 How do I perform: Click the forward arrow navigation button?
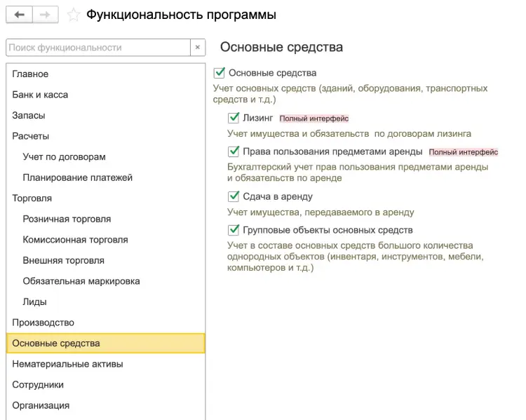click(45, 15)
